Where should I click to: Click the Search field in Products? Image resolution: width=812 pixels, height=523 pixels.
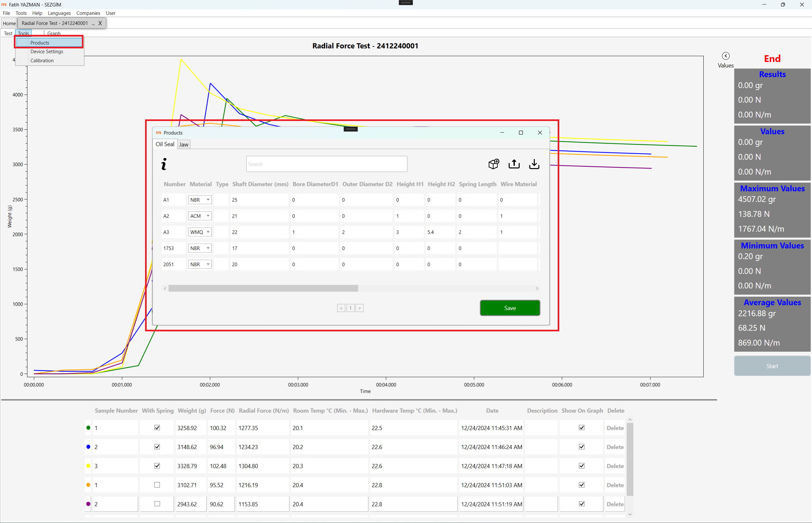327,164
